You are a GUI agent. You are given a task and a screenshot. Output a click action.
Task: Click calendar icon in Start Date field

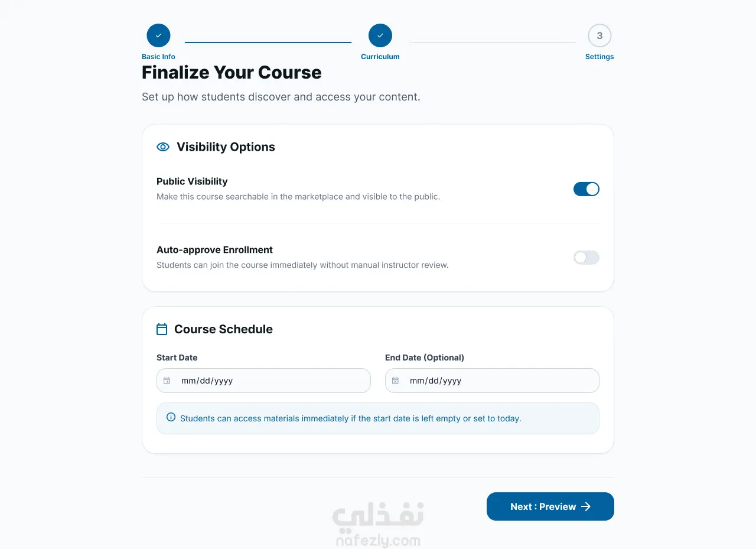(x=167, y=381)
